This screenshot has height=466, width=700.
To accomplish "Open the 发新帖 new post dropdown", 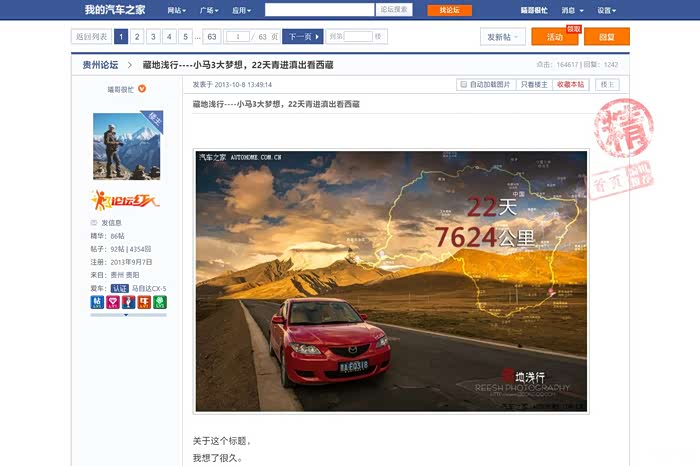I will click(503, 37).
